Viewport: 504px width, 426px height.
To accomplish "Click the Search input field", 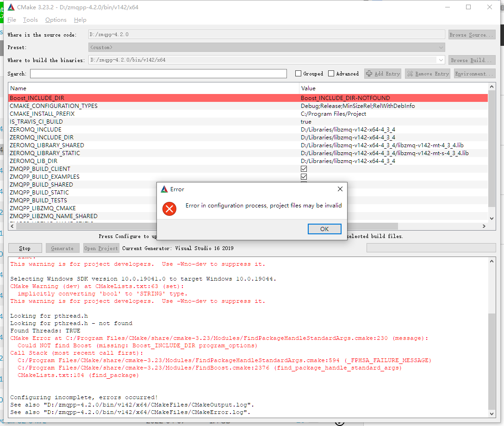I will (x=158, y=74).
